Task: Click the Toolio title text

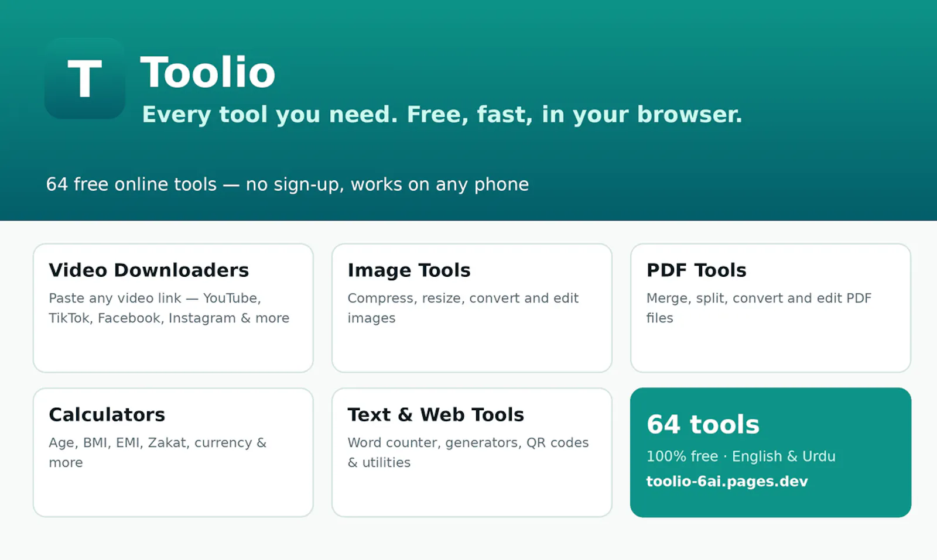Action: 208,73
